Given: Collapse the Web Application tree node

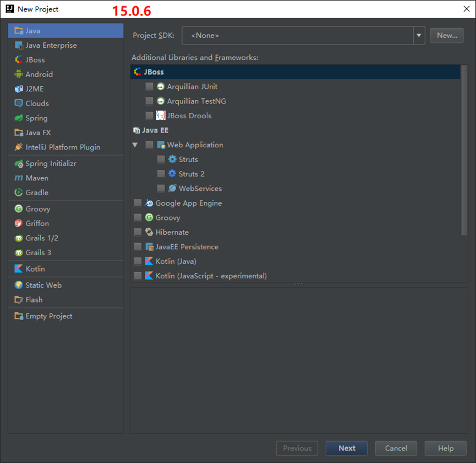Looking at the screenshot, I should coord(135,145).
